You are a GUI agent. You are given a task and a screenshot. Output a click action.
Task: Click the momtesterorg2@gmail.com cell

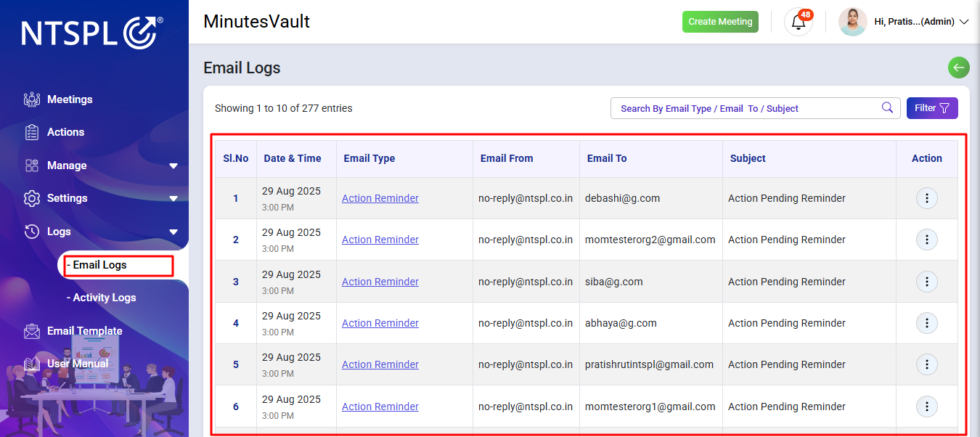pos(650,240)
